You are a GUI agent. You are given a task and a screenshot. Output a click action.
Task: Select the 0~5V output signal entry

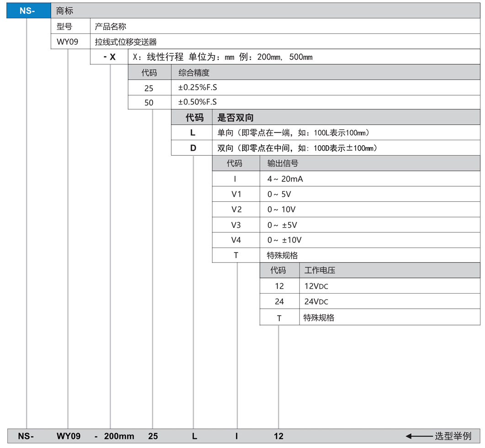tap(279, 194)
